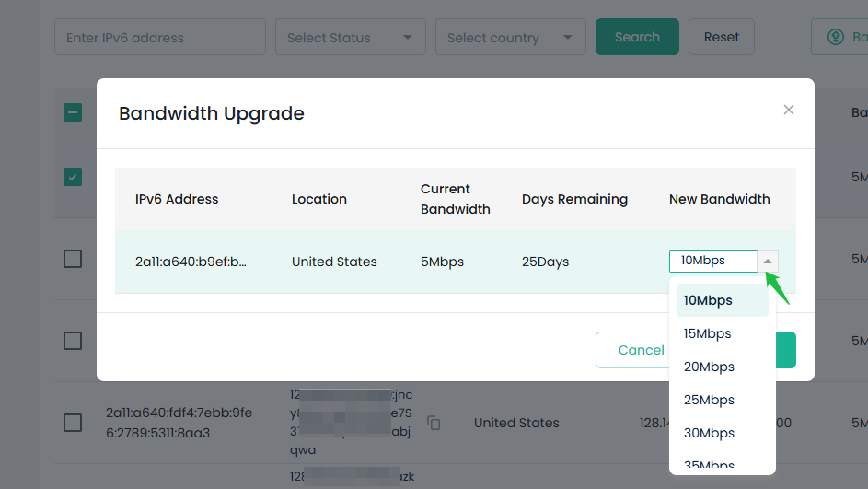Open the Select country dropdown
The width and height of the screenshot is (868, 489).
[510, 37]
